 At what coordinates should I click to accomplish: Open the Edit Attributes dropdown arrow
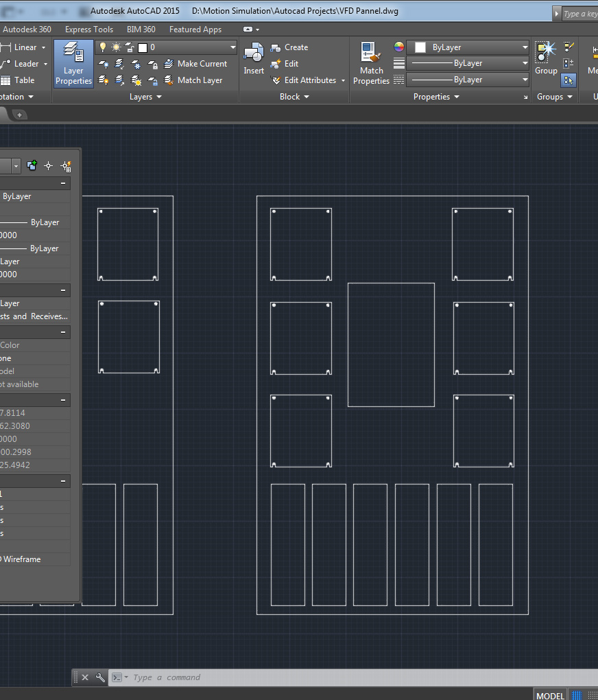pos(343,80)
